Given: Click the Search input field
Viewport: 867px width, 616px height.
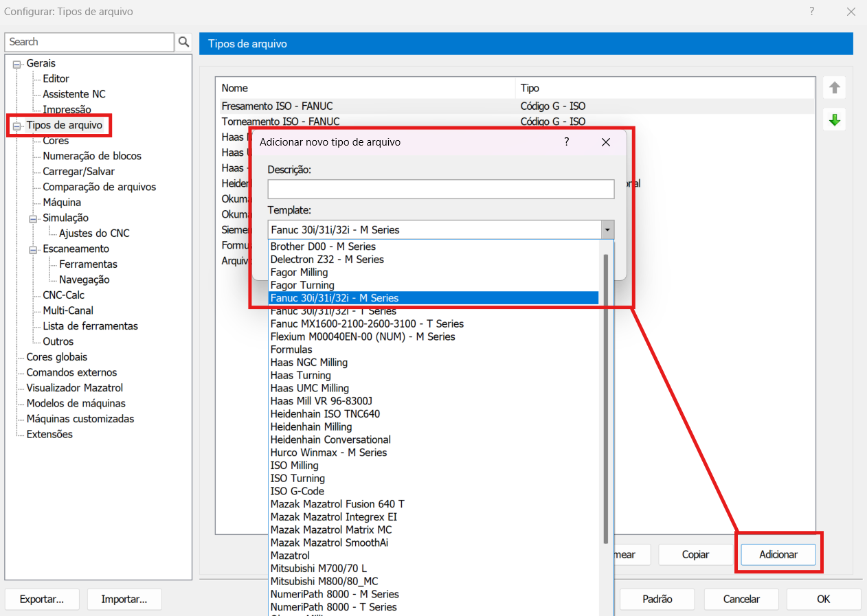Looking at the screenshot, I should pos(90,42).
